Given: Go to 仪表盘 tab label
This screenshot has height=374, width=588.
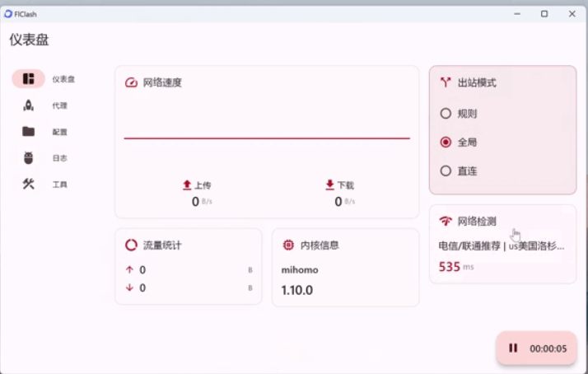Looking at the screenshot, I should pos(63,79).
